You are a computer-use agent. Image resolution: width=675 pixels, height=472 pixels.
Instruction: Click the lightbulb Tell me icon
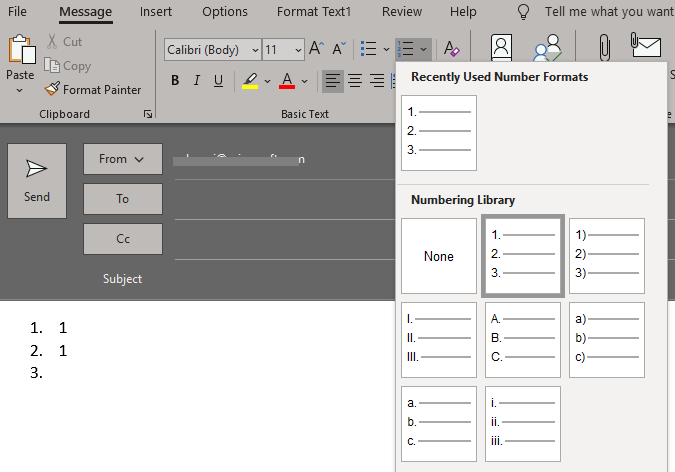click(x=523, y=12)
